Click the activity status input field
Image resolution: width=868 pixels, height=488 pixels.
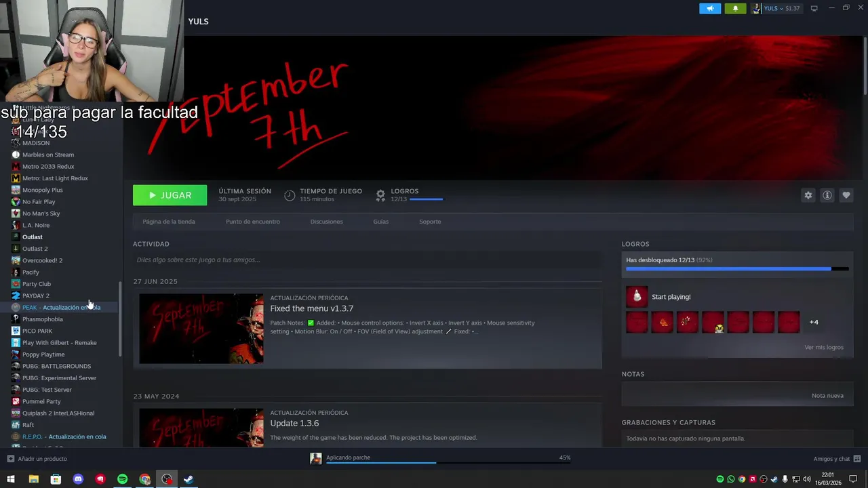click(x=367, y=260)
